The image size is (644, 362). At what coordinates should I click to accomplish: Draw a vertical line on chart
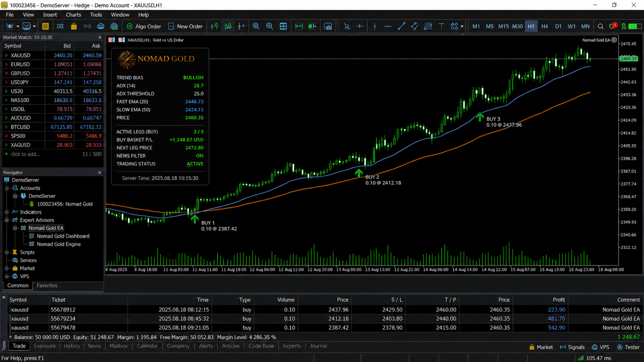point(375,26)
